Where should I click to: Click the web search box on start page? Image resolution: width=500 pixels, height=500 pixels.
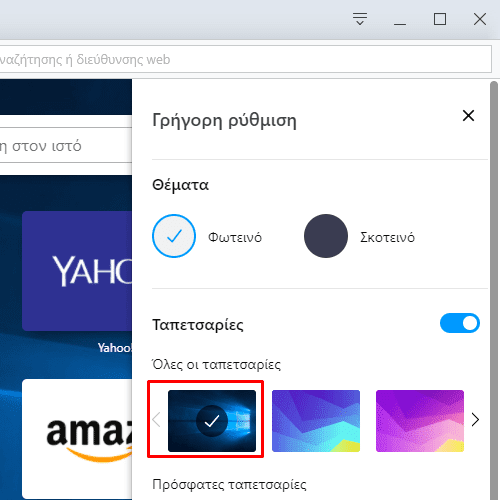66,146
